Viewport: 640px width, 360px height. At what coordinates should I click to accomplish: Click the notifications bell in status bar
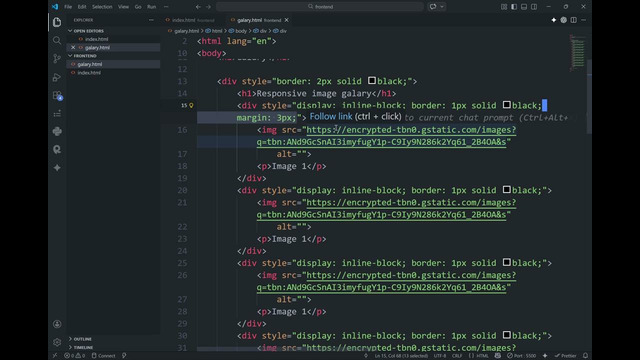[585, 356]
